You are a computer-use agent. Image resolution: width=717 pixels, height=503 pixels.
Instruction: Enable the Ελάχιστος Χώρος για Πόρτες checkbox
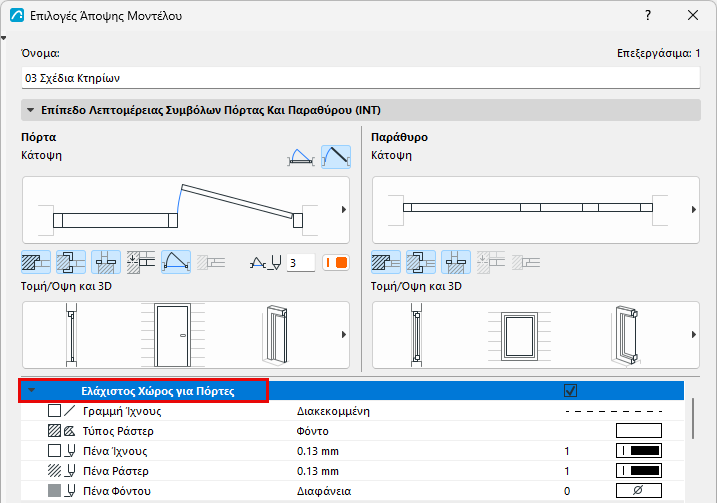coord(571,391)
